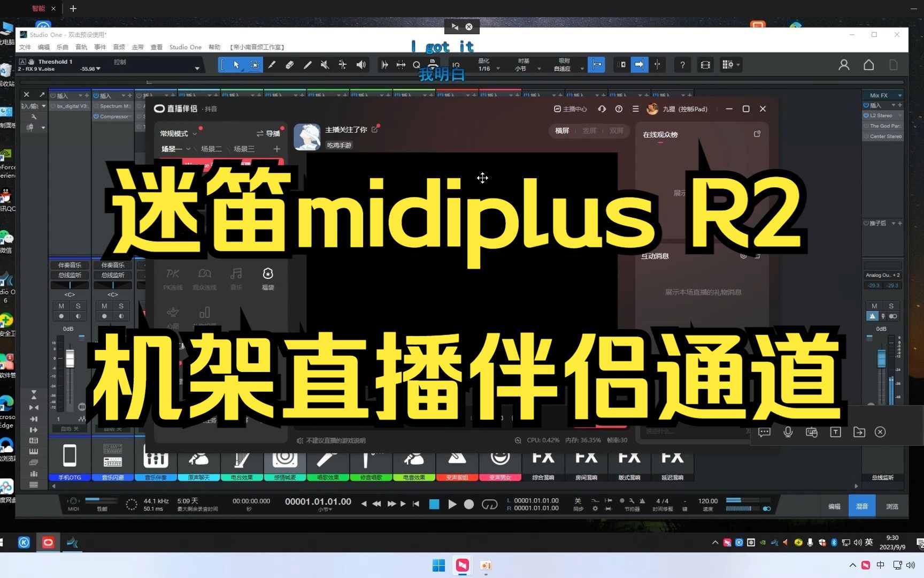This screenshot has width=924, height=578.
Task: Open 主播中心 in 直播伴侣 title bar
Action: pyautogui.click(x=570, y=109)
